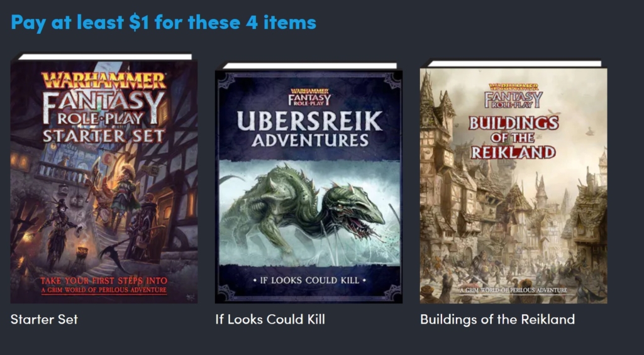Open the Ubersreik Adventures book cover
Image resolution: width=644 pixels, height=355 pixels.
pos(308,183)
